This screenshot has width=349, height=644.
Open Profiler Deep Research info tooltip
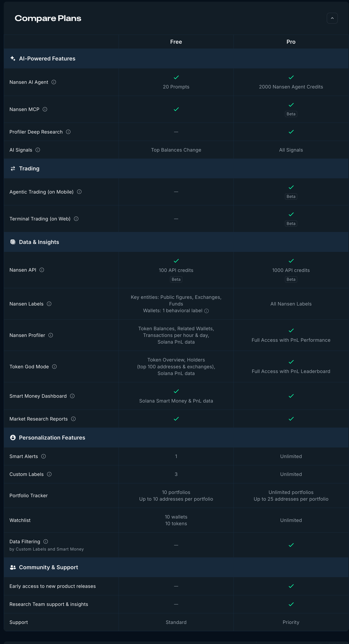pyautogui.click(x=68, y=132)
